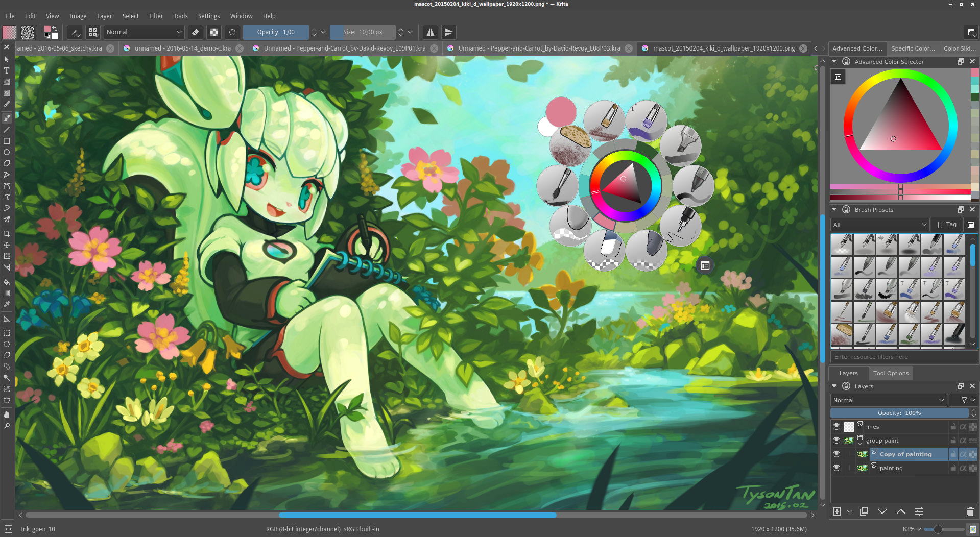Open the Filter menu

[x=156, y=16]
